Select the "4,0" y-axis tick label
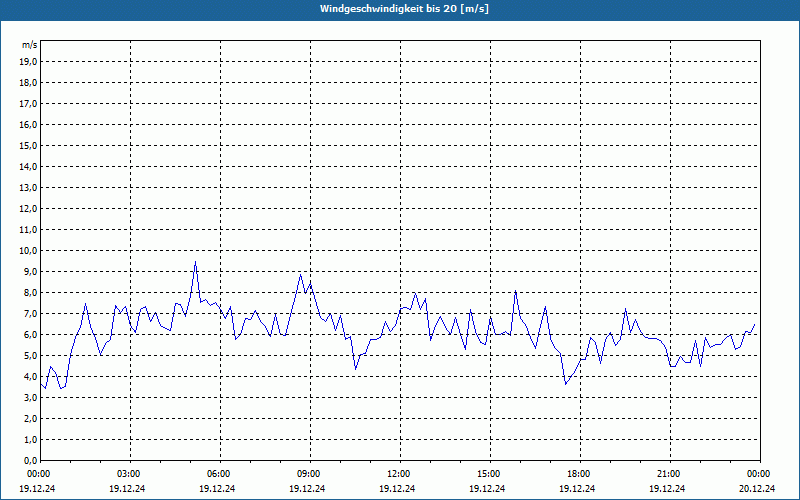The height and width of the screenshot is (500, 800). point(30,377)
